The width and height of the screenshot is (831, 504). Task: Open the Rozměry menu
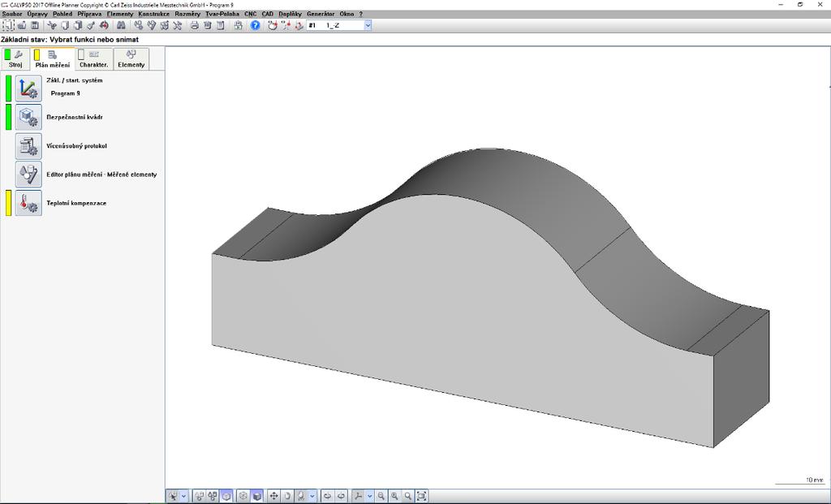[187, 14]
